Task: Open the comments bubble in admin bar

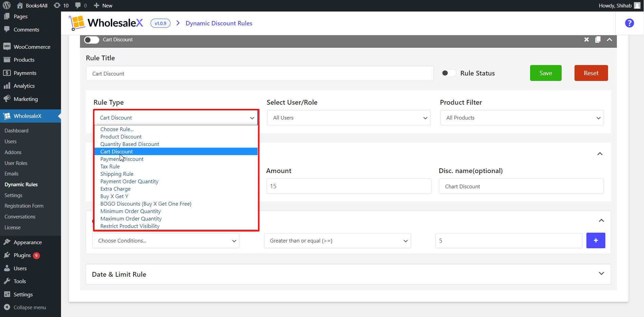Action: point(81,5)
